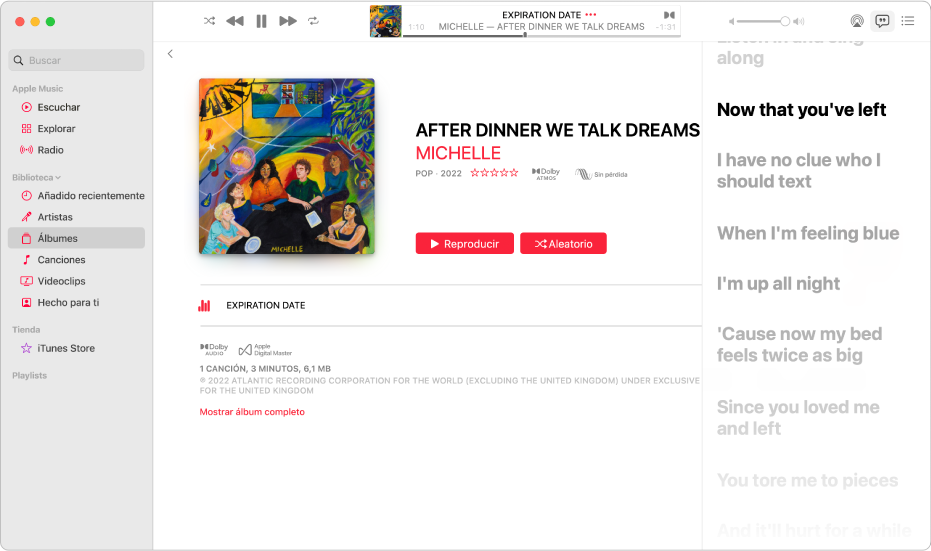The image size is (931, 551).
Task: Open the three-dot menu beside EXPIRATION DATE
Action: tap(591, 15)
